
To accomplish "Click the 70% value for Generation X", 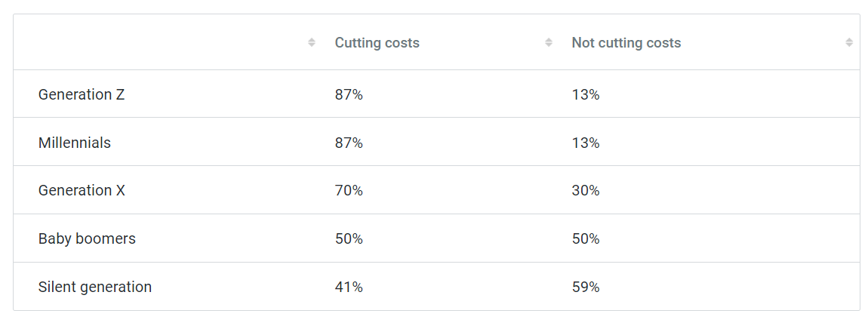I will coord(349,190).
